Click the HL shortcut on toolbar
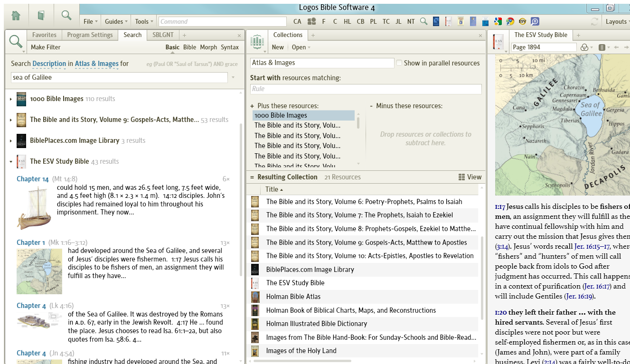 click(348, 21)
